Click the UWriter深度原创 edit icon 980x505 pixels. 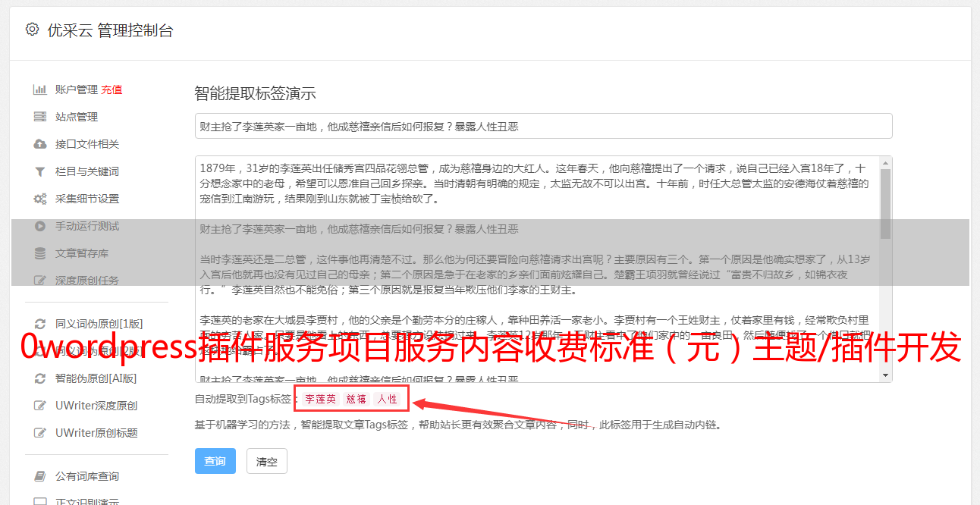[x=40, y=406]
